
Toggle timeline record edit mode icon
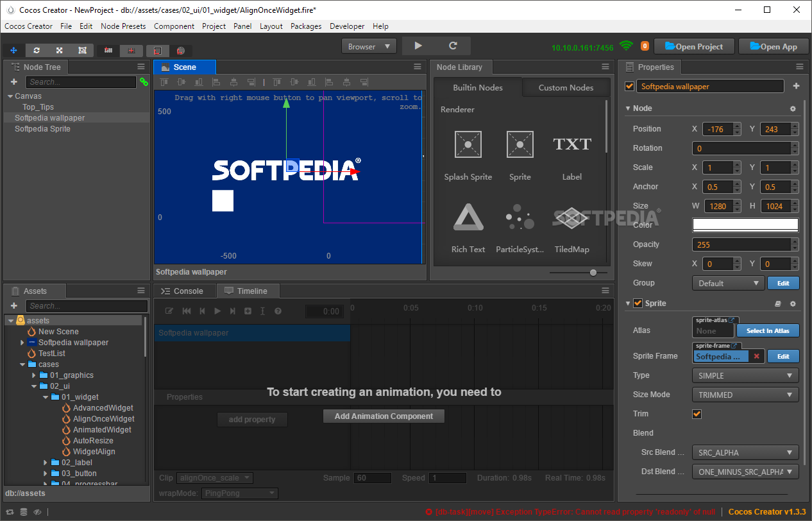coord(169,311)
